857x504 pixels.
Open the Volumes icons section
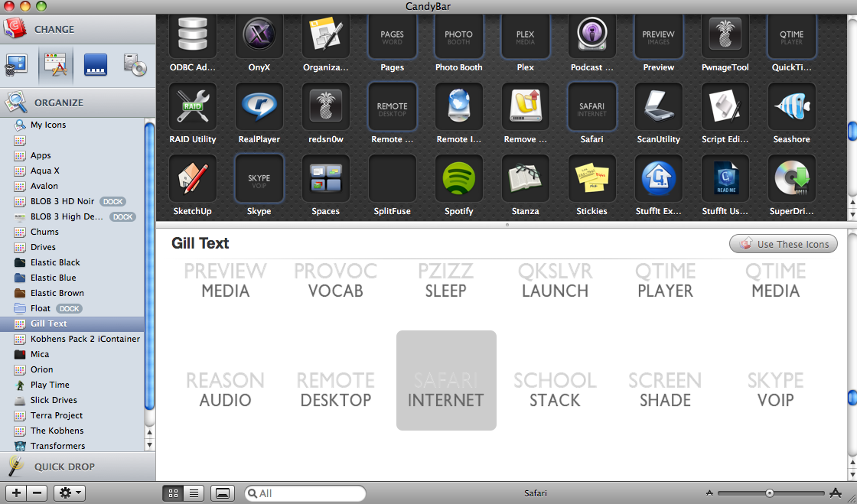pos(135,66)
